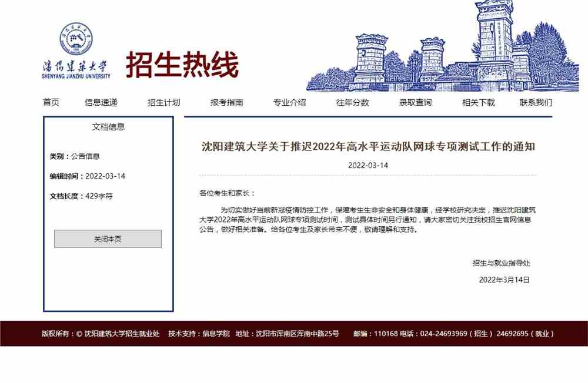Open the 信息速递 menu item
The image size is (588, 383).
[x=101, y=102]
